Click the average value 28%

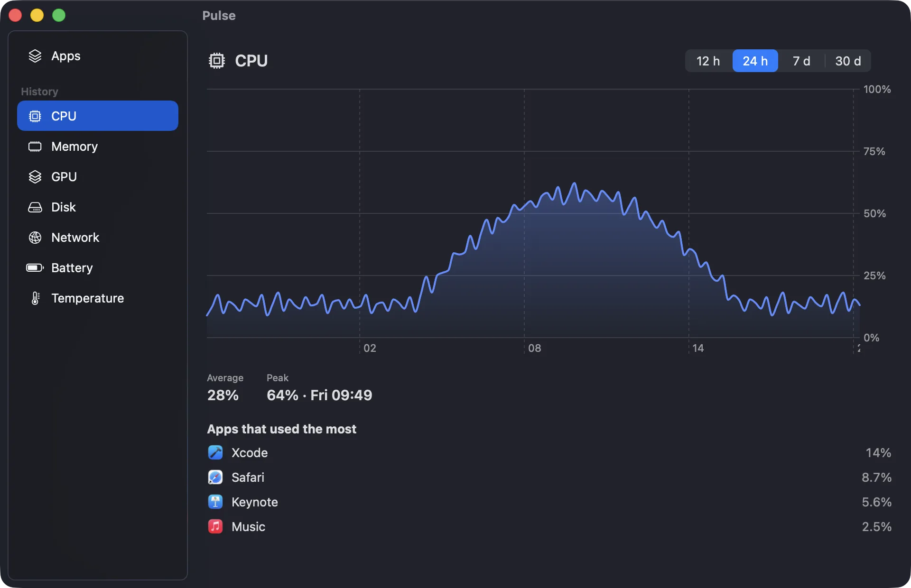(223, 395)
